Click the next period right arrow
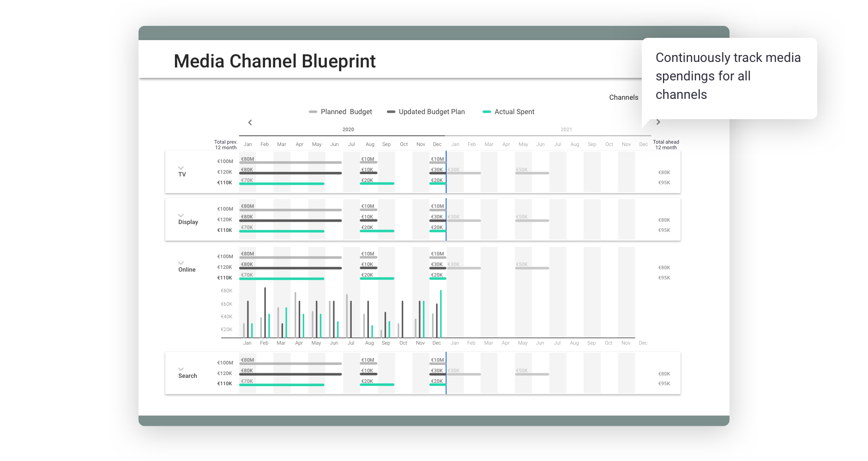 658,122
